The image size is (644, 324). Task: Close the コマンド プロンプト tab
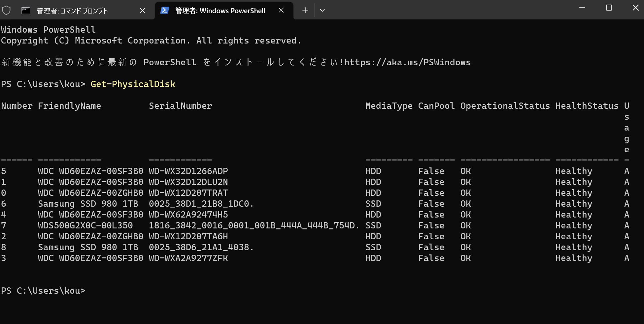tap(143, 11)
